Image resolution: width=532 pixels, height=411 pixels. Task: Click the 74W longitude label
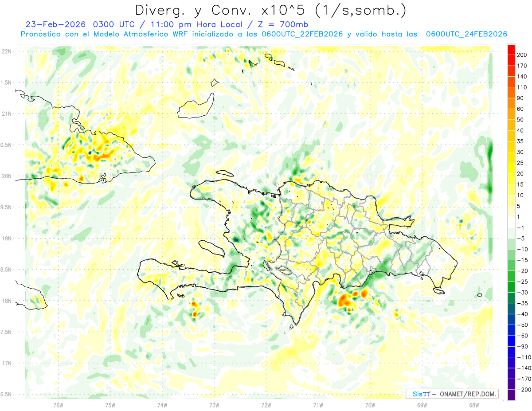point(162,405)
